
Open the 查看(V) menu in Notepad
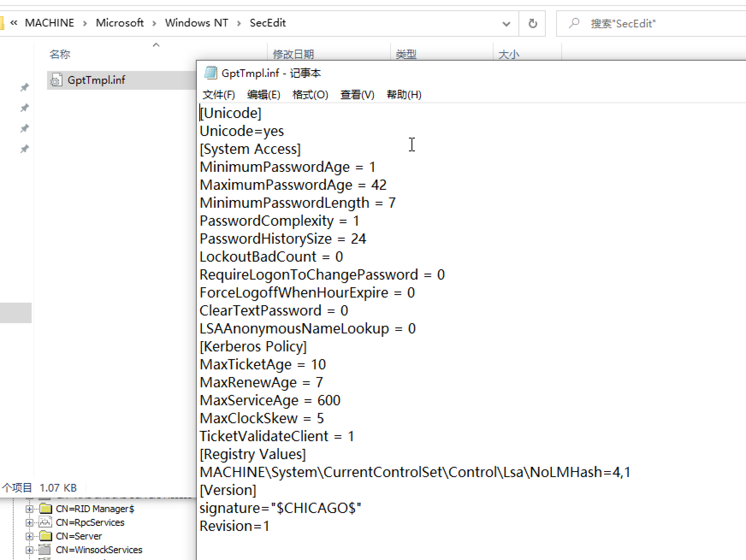coord(357,94)
